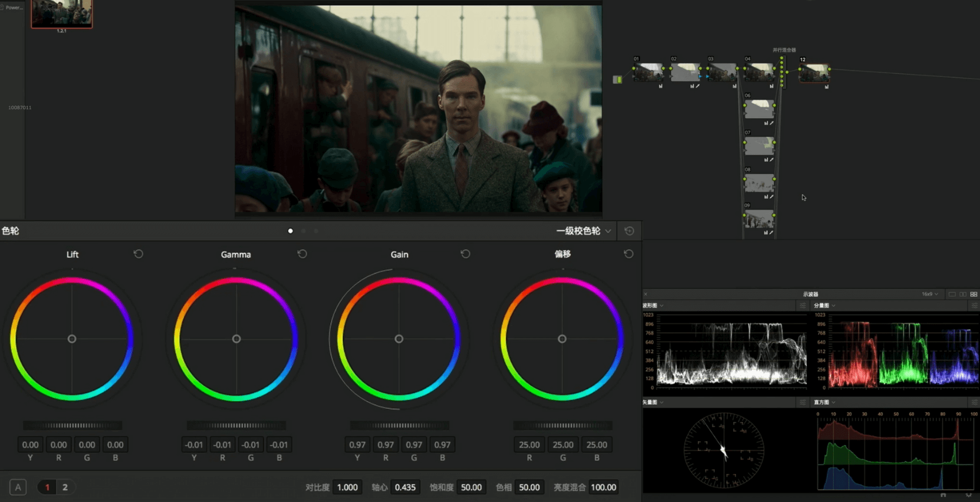Close the 示波器 scopes panel
Screen dimensions: 980x502
[646, 294]
